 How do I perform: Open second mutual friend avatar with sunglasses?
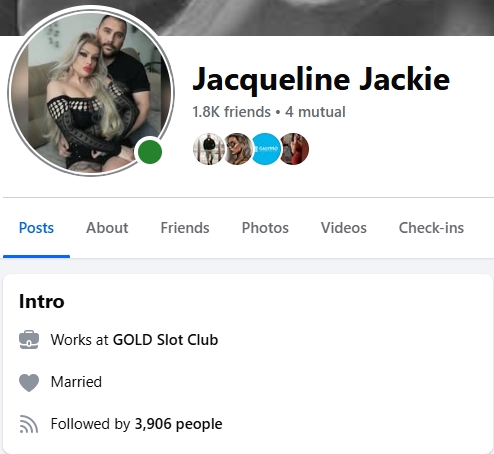tap(237, 149)
